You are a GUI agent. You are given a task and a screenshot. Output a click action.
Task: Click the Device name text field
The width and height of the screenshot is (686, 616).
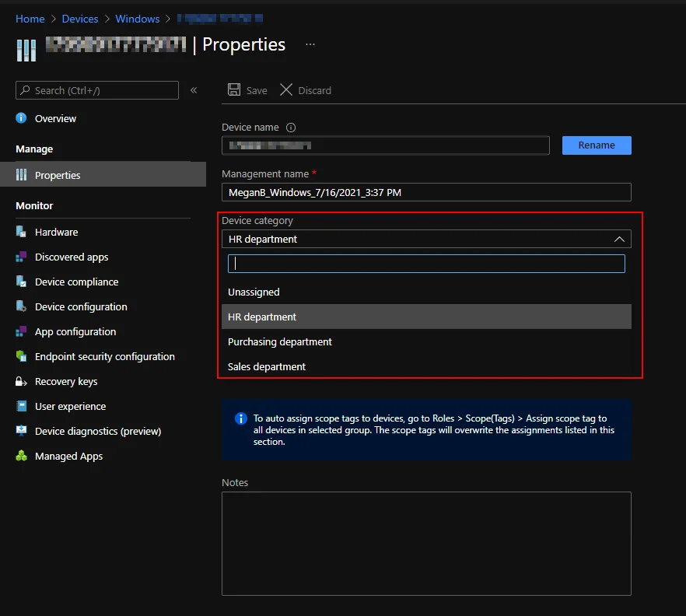[386, 145]
